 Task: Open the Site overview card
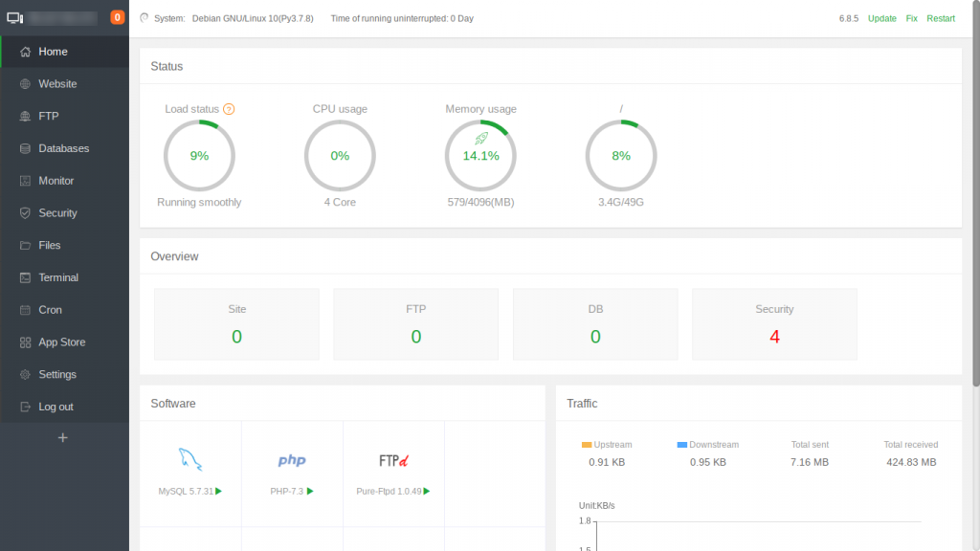point(236,324)
